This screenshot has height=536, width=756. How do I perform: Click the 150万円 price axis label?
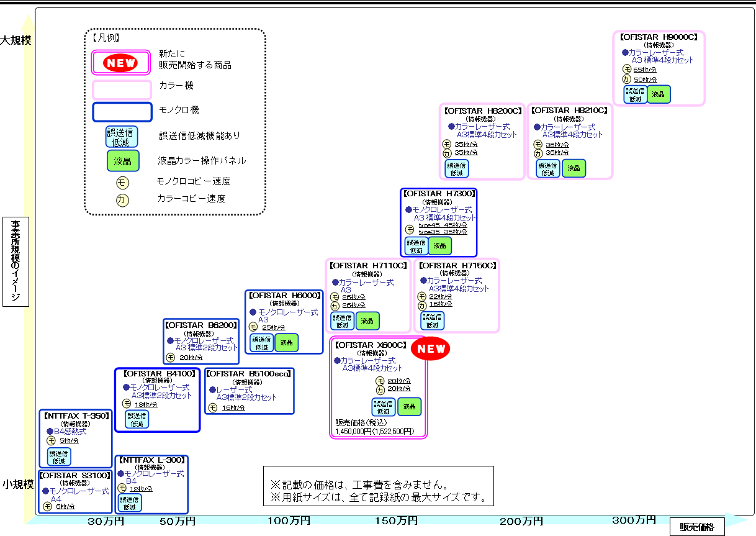[x=396, y=520]
